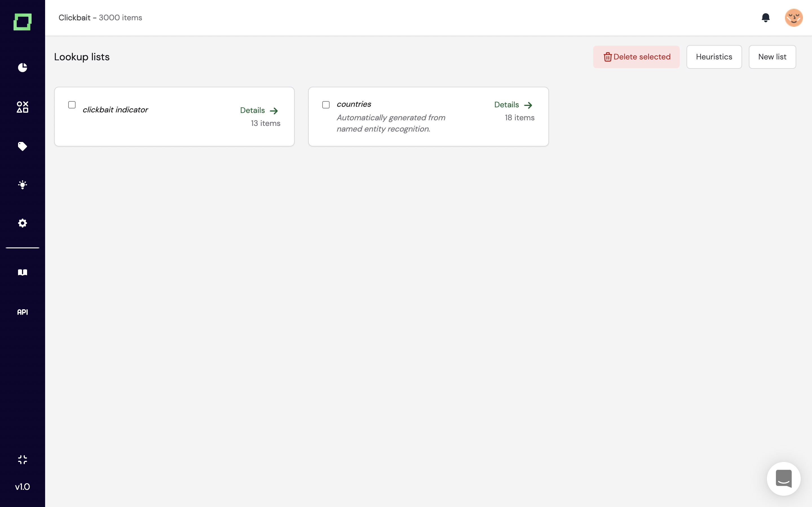
Task: Open the gear settings icon
Action: coord(23,223)
